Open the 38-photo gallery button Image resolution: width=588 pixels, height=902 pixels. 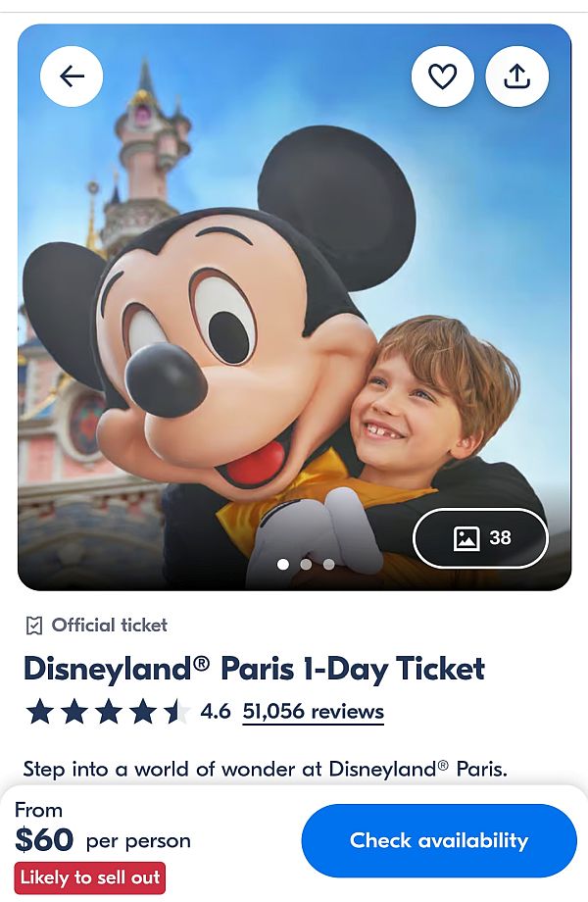tap(480, 537)
